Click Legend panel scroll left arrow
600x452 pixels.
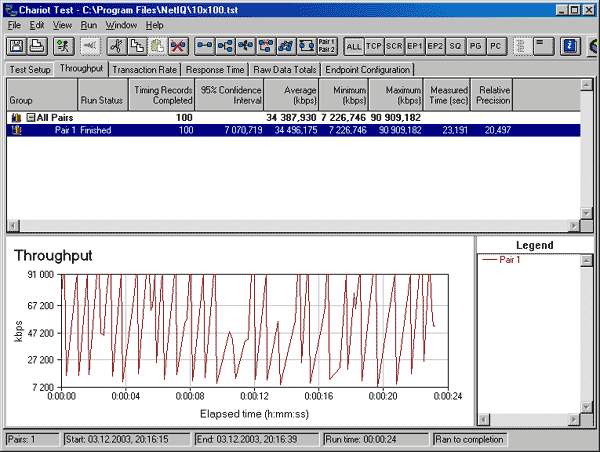484,420
